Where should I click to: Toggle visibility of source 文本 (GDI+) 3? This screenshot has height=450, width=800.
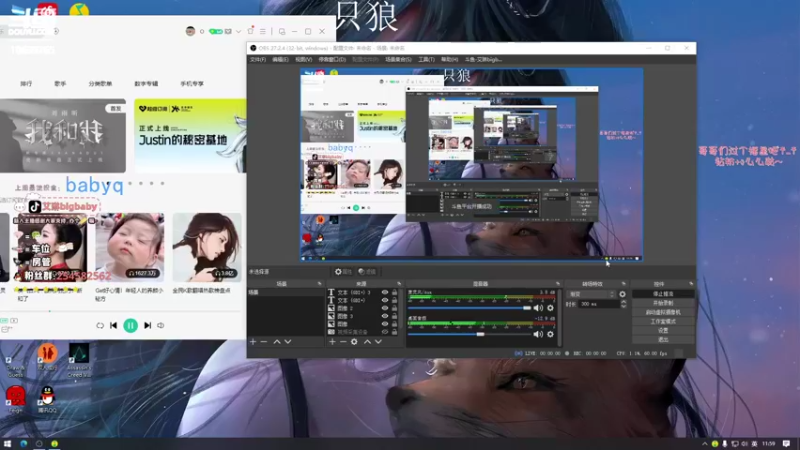click(385, 292)
